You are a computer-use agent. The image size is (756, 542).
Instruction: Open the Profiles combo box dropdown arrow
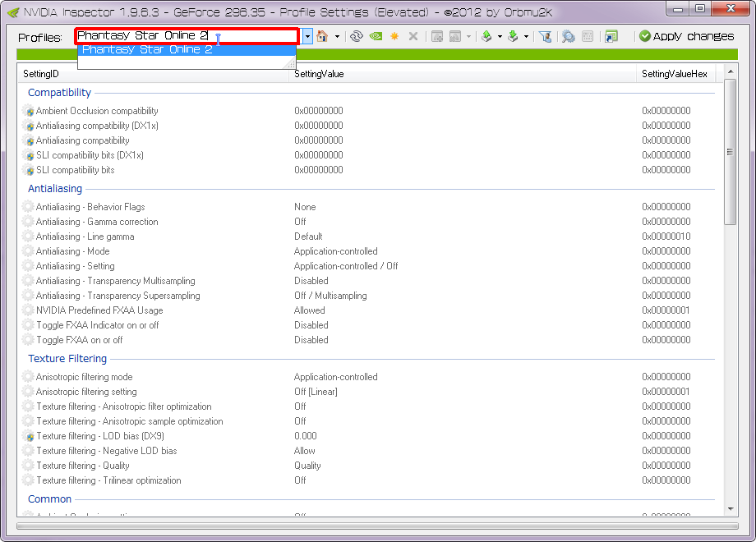pyautogui.click(x=307, y=36)
